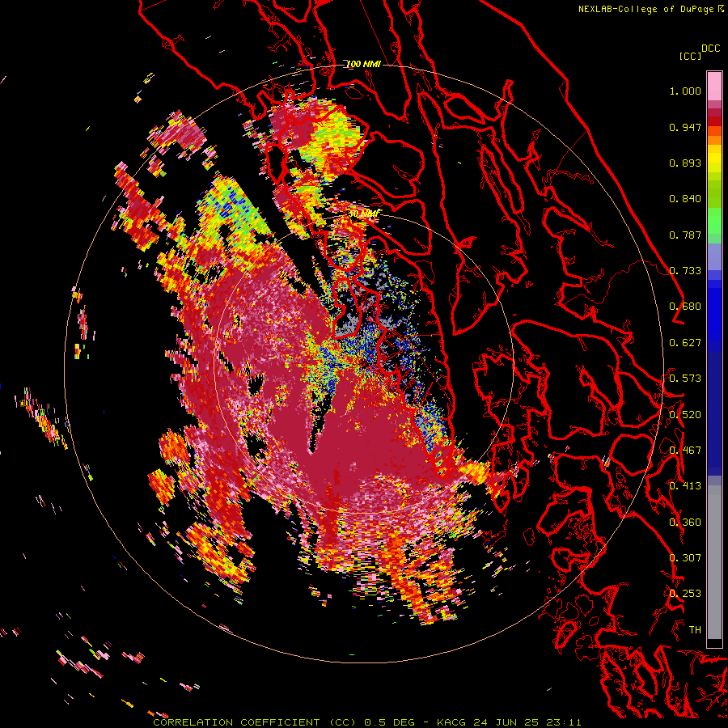Click the pink top segment of color bar
The height and width of the screenshot is (728, 728).
click(714, 86)
